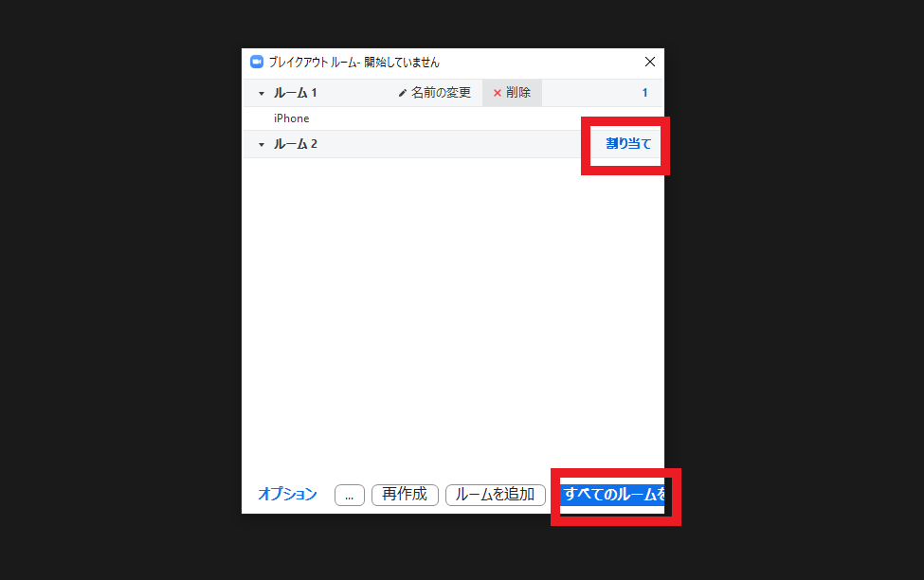Open the more options ellipsis button
924x580 pixels.
(x=350, y=495)
